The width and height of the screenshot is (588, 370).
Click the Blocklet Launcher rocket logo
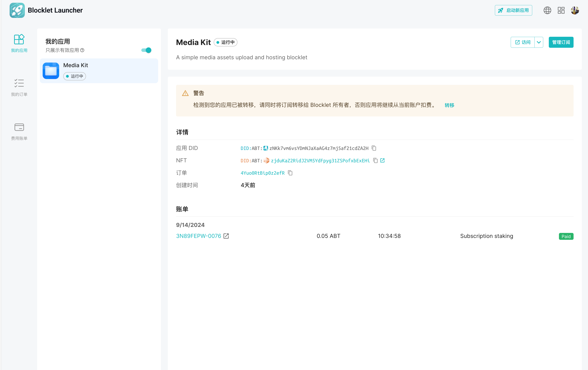pyautogui.click(x=17, y=10)
